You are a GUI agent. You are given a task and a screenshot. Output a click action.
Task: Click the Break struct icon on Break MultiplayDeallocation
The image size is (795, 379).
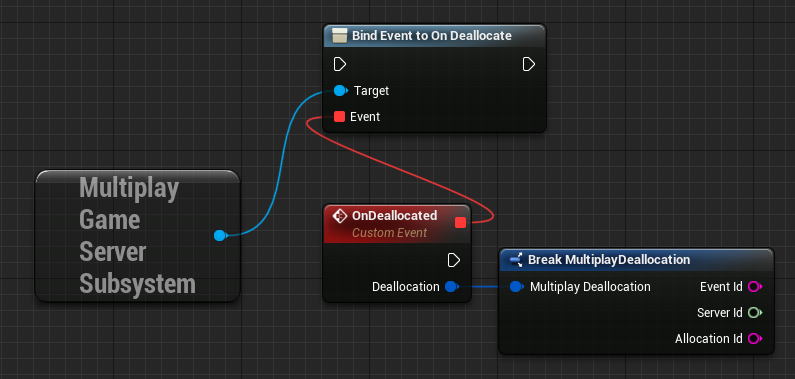pyautogui.click(x=516, y=260)
